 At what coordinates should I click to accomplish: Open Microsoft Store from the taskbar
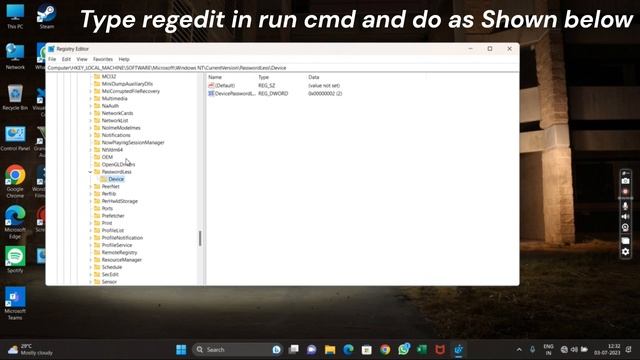click(x=367, y=349)
